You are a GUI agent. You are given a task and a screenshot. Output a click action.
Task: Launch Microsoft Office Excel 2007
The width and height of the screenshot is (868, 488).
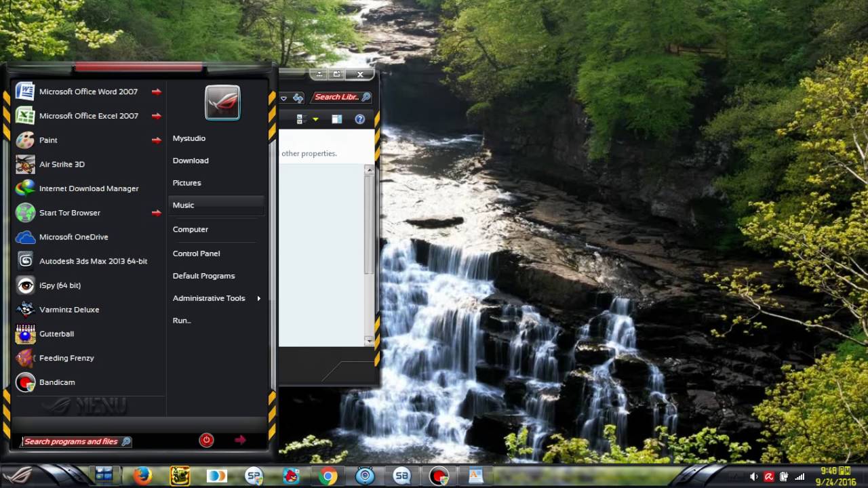[88, 116]
